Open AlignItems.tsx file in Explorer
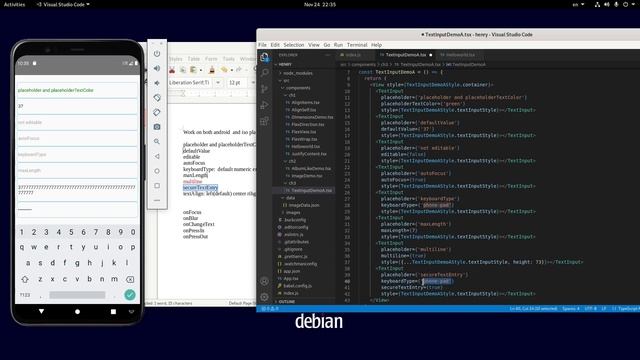Screen dimensions: 640x360 click(x=305, y=102)
